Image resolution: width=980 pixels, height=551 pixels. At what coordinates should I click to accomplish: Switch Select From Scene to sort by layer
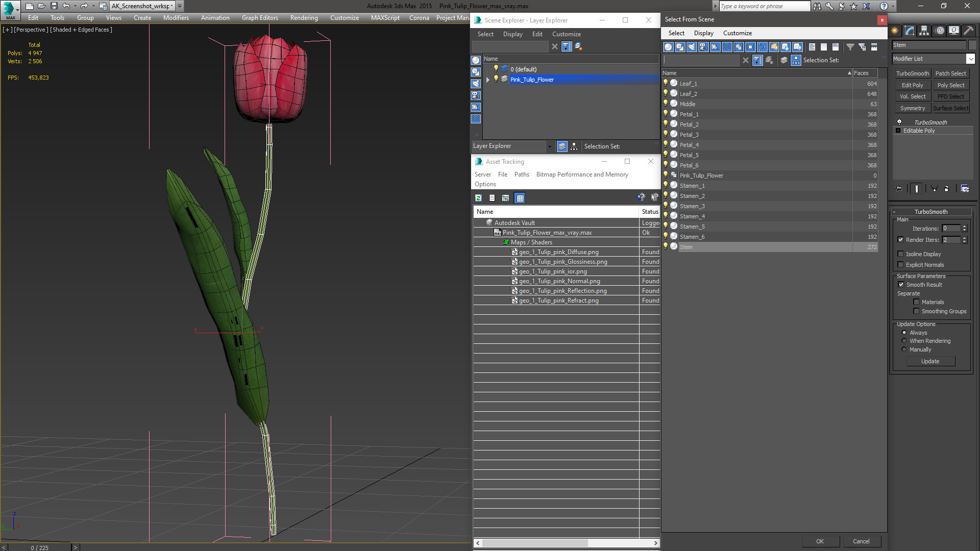(x=784, y=60)
